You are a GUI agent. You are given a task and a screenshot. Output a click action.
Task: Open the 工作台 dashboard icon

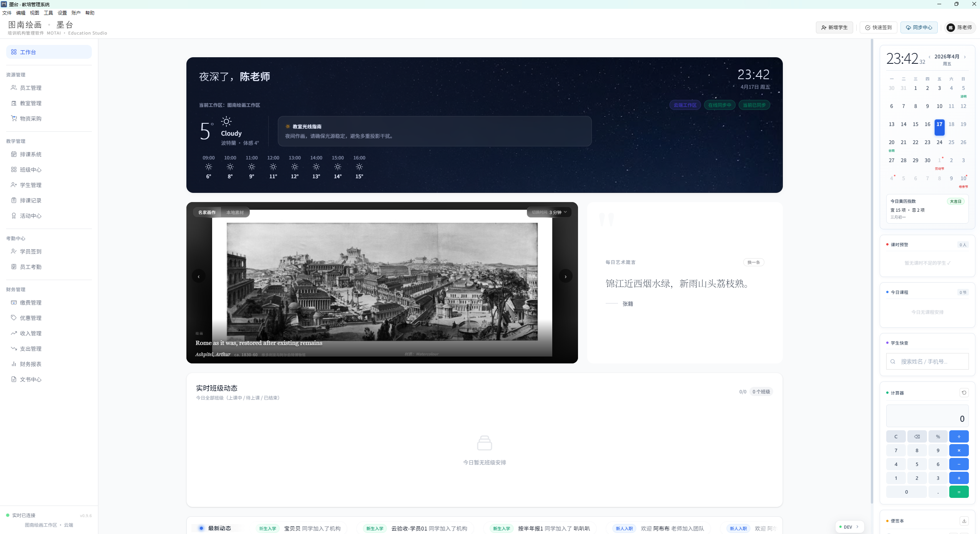pos(14,52)
